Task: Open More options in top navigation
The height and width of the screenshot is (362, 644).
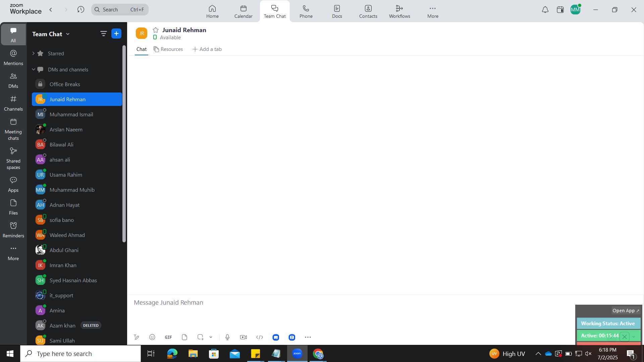Action: click(433, 11)
